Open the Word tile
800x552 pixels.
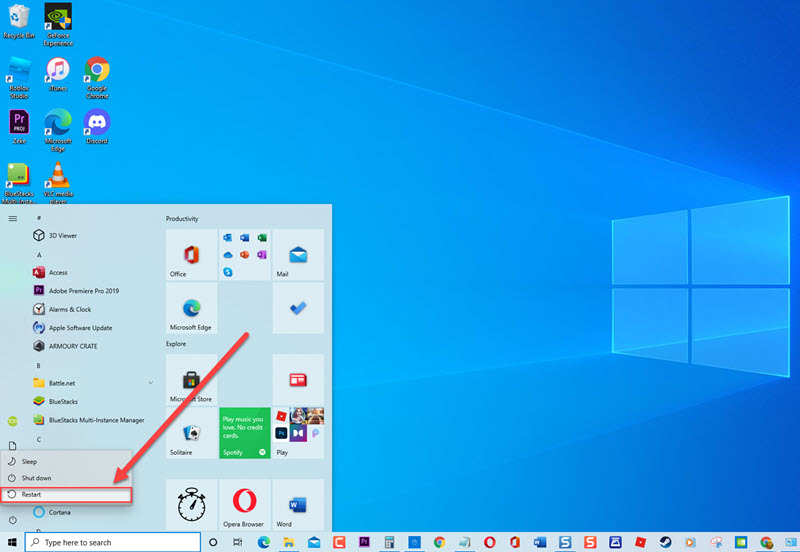tap(298, 505)
